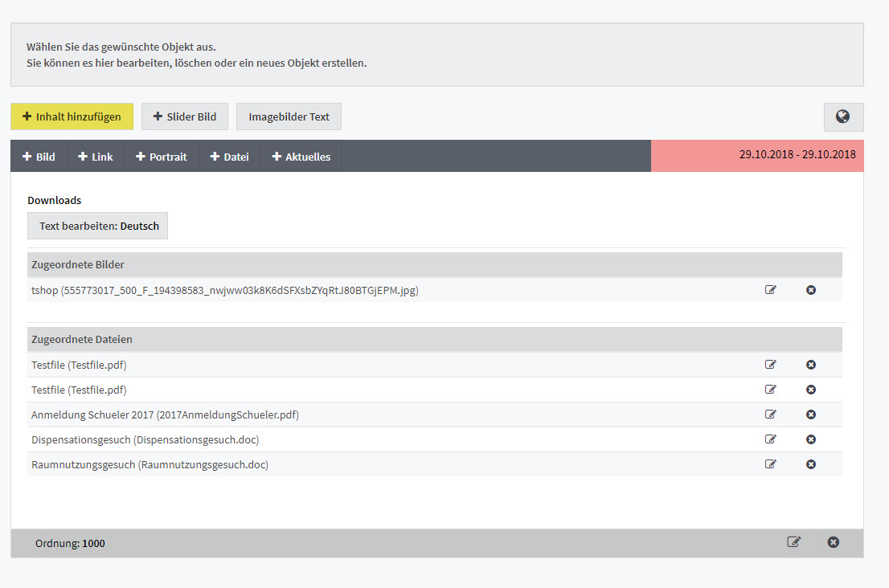Edit the Raumnutzungsgesuch file entry
889x588 pixels.
tap(770, 464)
